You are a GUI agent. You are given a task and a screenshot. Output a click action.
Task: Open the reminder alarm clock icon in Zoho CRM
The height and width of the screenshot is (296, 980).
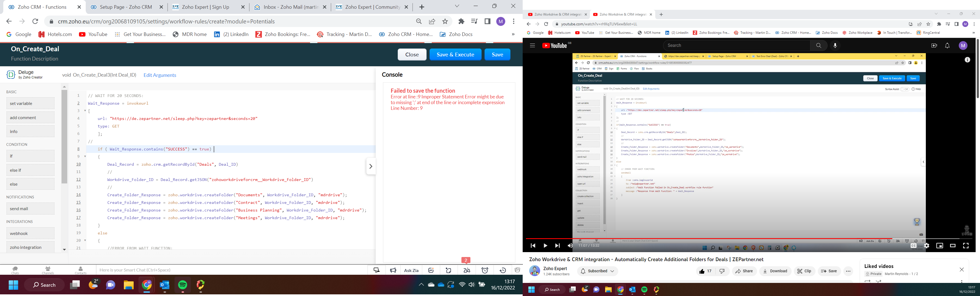coord(485,270)
